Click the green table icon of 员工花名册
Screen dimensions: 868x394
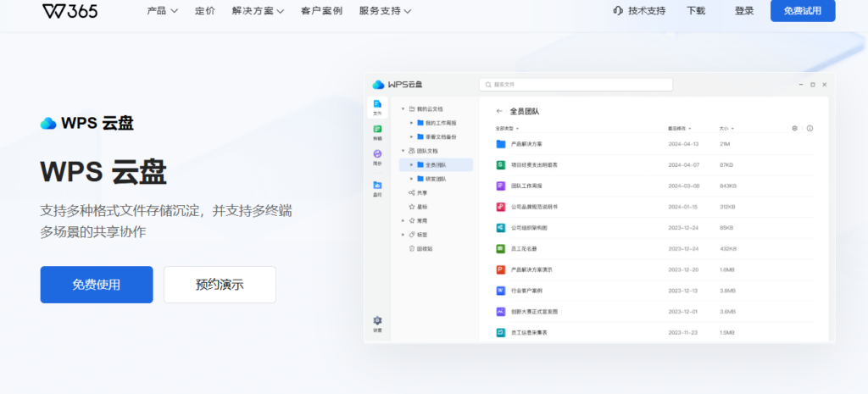tap(501, 248)
